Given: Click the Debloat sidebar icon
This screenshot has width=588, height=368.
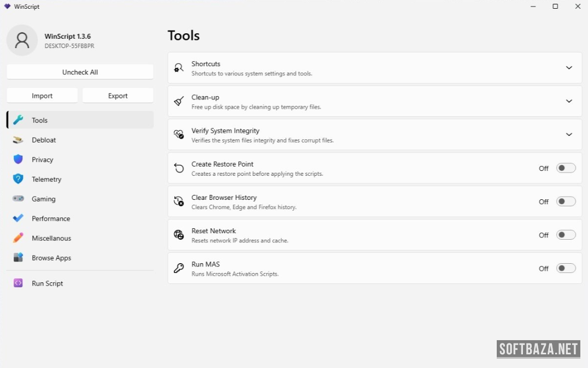Looking at the screenshot, I should [18, 140].
